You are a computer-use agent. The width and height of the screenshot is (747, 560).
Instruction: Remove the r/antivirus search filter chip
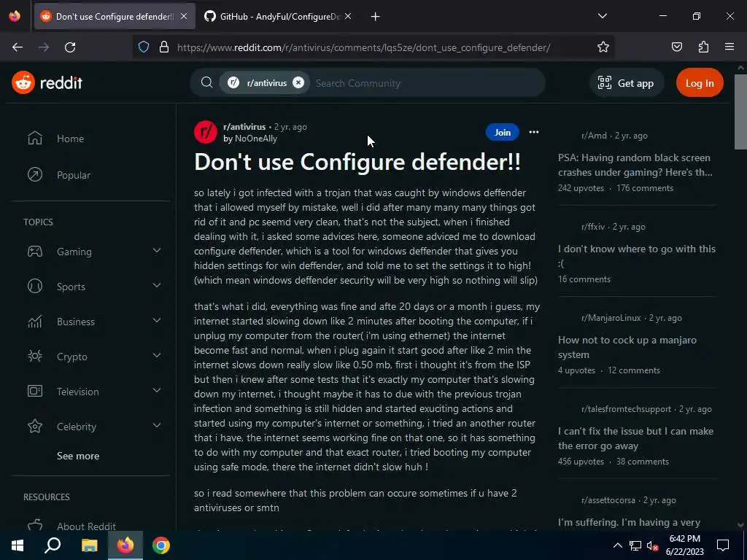(x=298, y=82)
